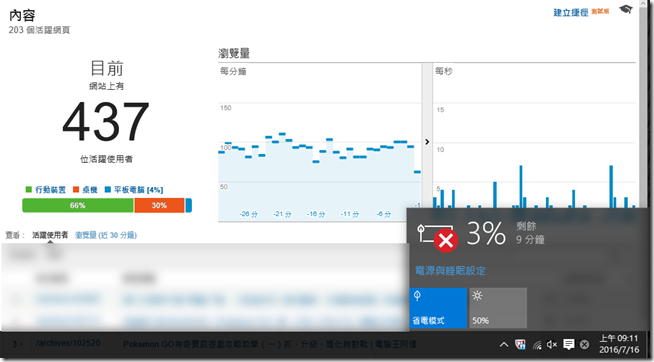Show hidden tray icons chevron
This screenshot has width=654, height=362.
(x=504, y=344)
